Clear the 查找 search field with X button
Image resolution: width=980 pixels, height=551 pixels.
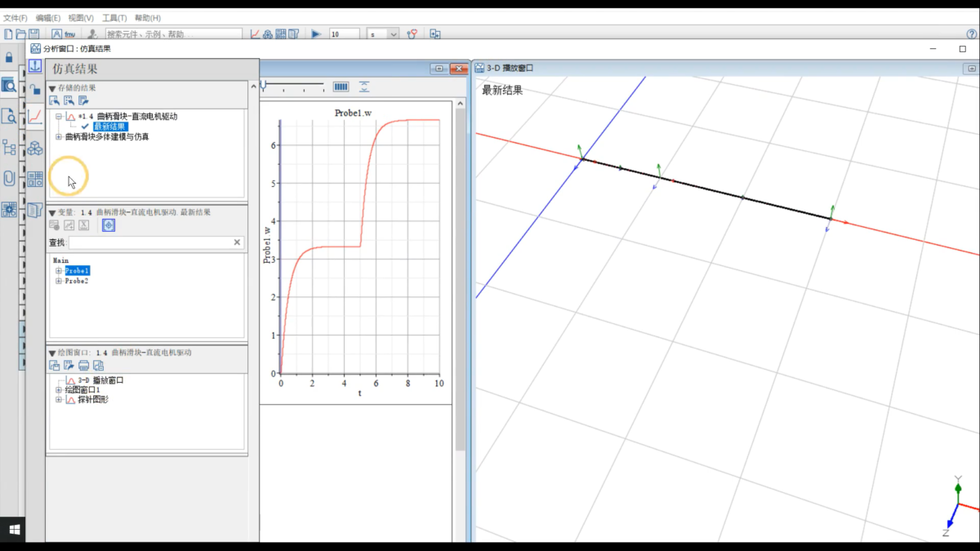(x=238, y=242)
